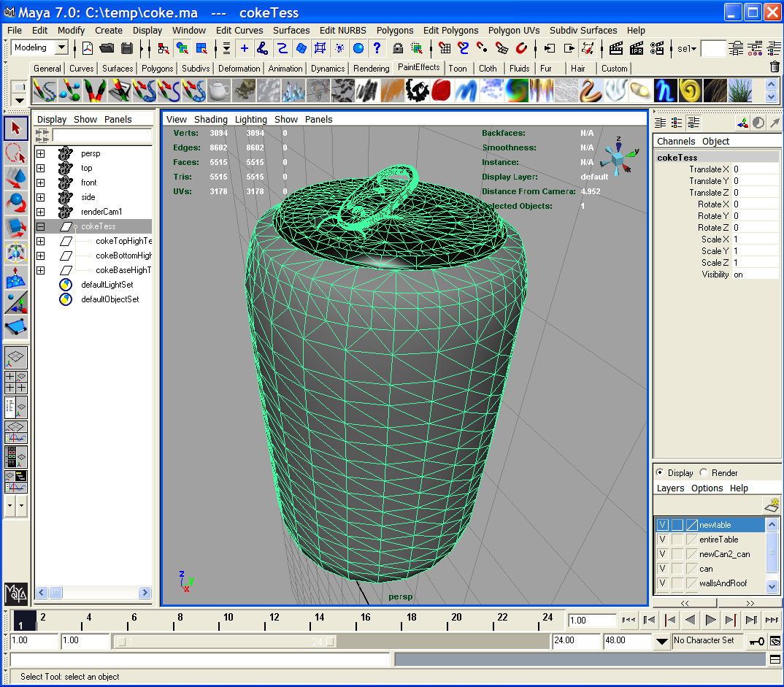Viewport: 784px width, 687px height.
Task: Open the Modeling menu set dropdown
Action: 61,48
